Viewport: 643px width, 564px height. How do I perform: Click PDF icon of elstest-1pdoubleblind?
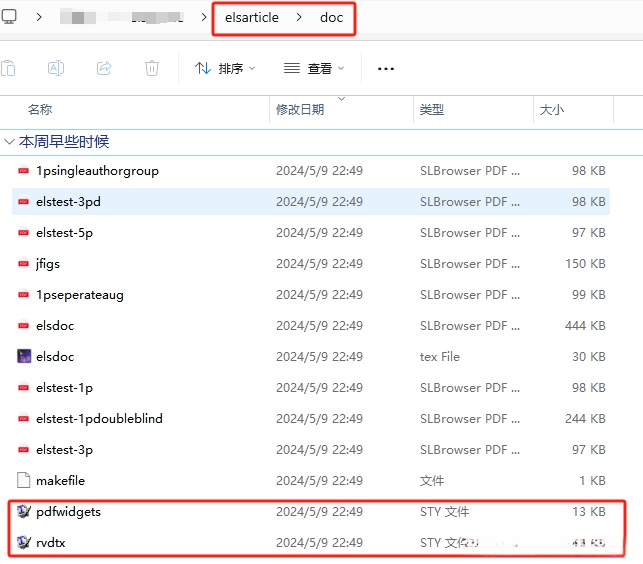pos(23,418)
